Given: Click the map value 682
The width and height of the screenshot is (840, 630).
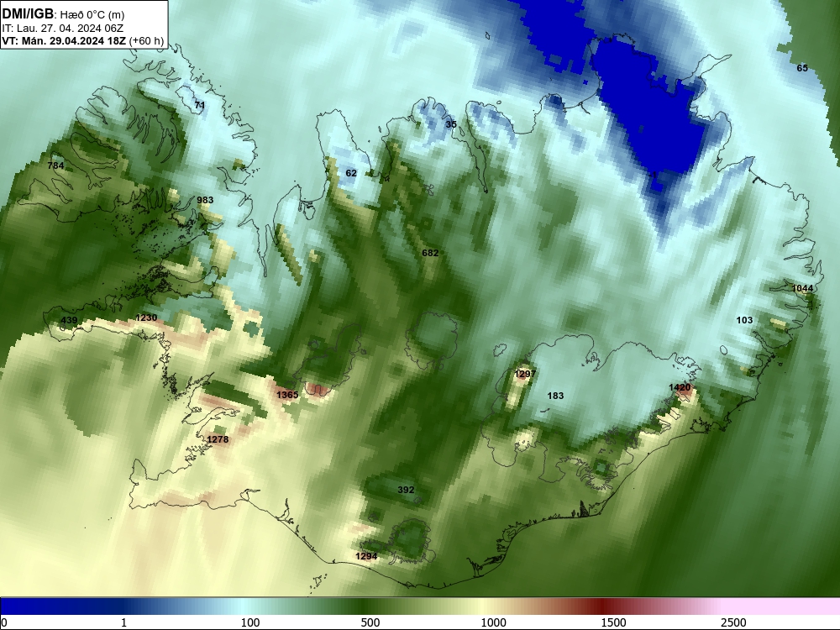Looking at the screenshot, I should tap(430, 253).
